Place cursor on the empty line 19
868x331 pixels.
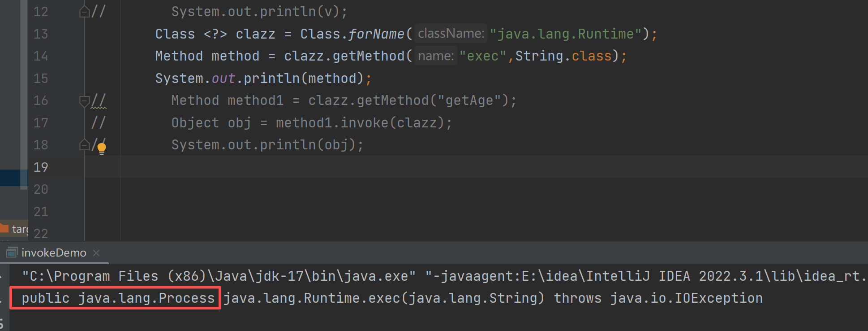pos(358,167)
